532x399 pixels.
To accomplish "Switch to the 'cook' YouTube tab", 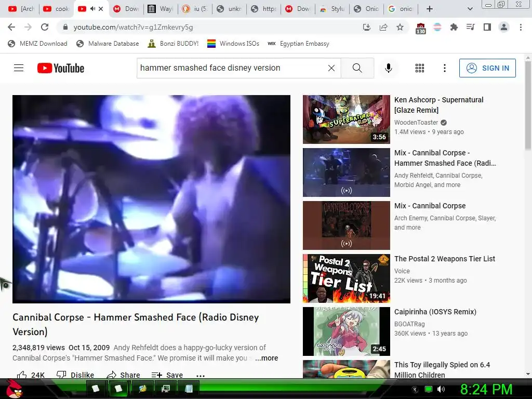I will click(56, 9).
